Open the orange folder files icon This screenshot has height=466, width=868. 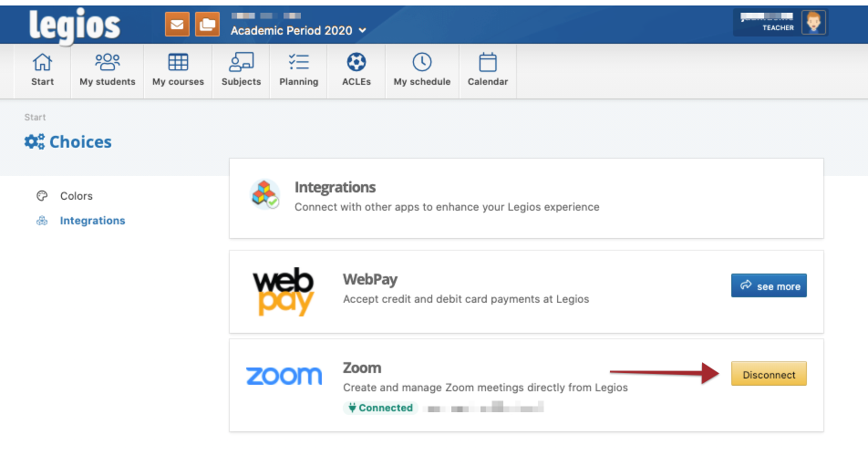(x=207, y=25)
